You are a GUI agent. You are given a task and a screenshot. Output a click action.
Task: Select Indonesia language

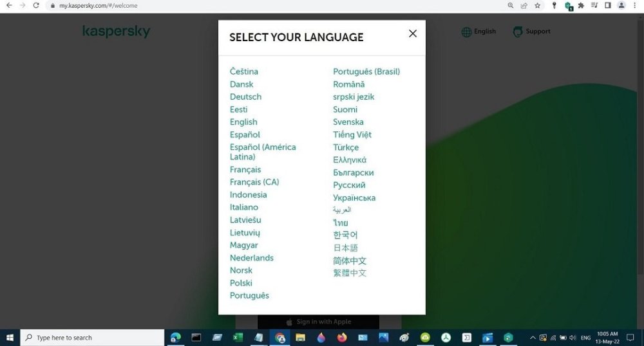(x=249, y=195)
